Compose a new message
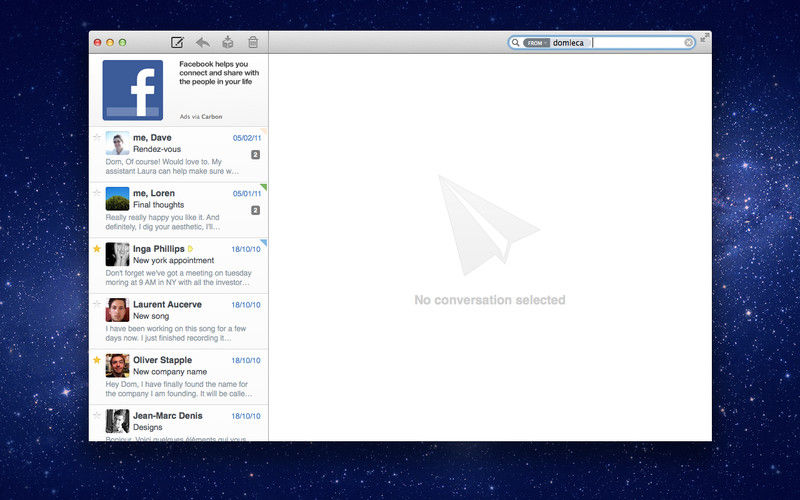The height and width of the screenshot is (500, 800). point(177,42)
